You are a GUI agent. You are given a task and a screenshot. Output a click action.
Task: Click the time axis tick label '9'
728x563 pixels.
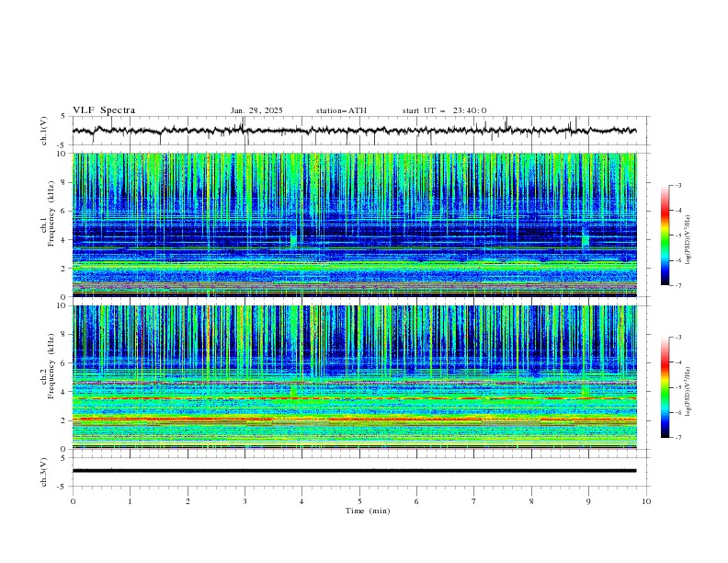pos(588,501)
